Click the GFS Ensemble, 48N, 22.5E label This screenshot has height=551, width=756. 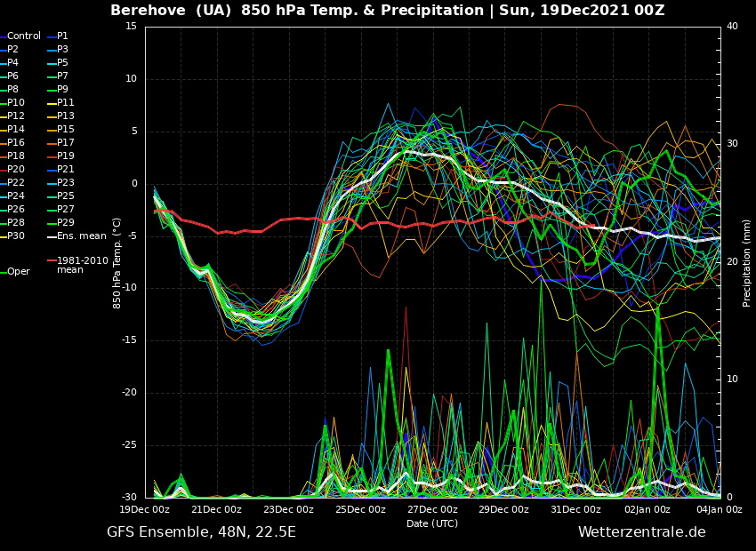(x=201, y=532)
